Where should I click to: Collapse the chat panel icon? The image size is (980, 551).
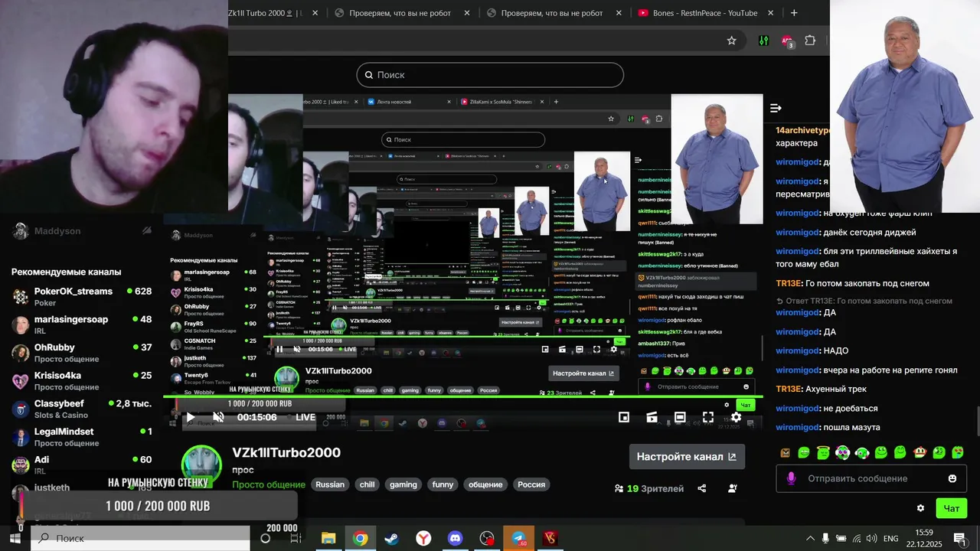[776, 108]
